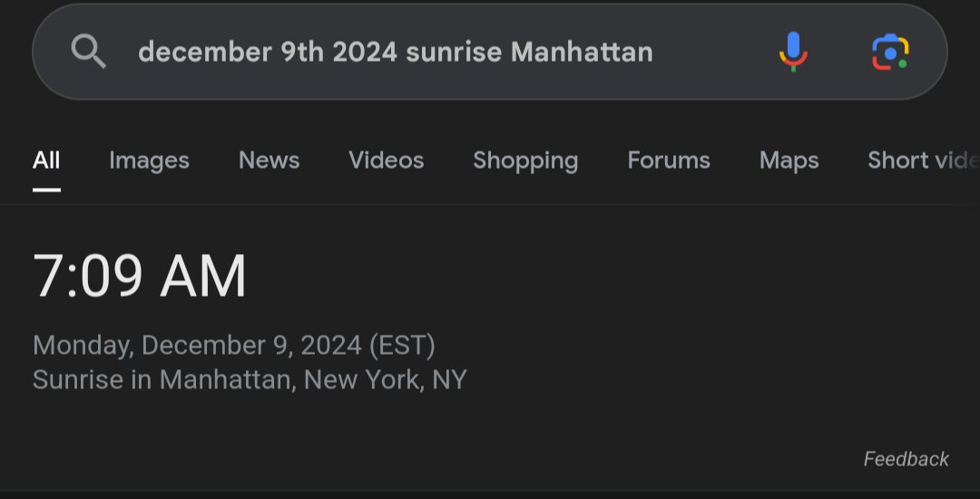Tap the microphone voice search icon
980x499 pixels.
click(793, 52)
